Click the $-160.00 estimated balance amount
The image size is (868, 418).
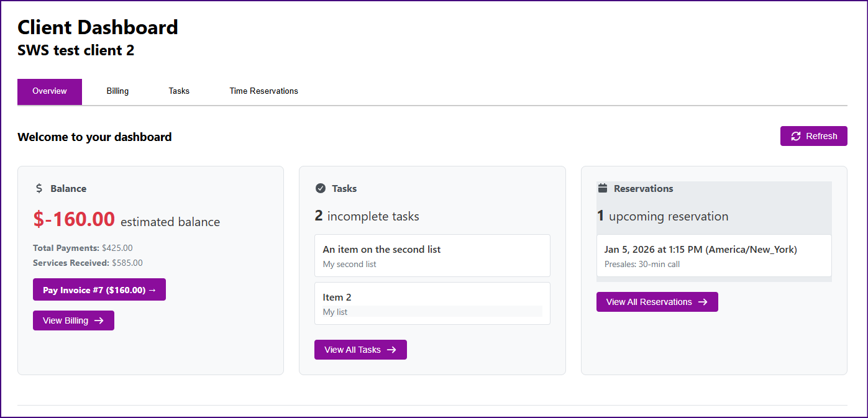pyautogui.click(x=74, y=219)
